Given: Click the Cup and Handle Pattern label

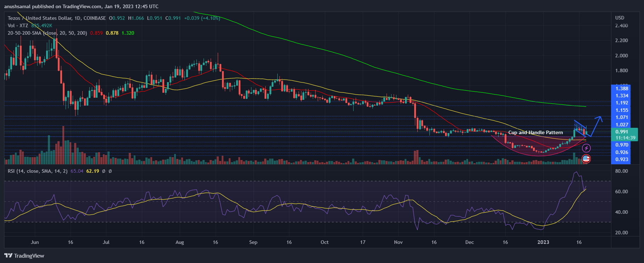Looking at the screenshot, I should (x=535, y=132).
